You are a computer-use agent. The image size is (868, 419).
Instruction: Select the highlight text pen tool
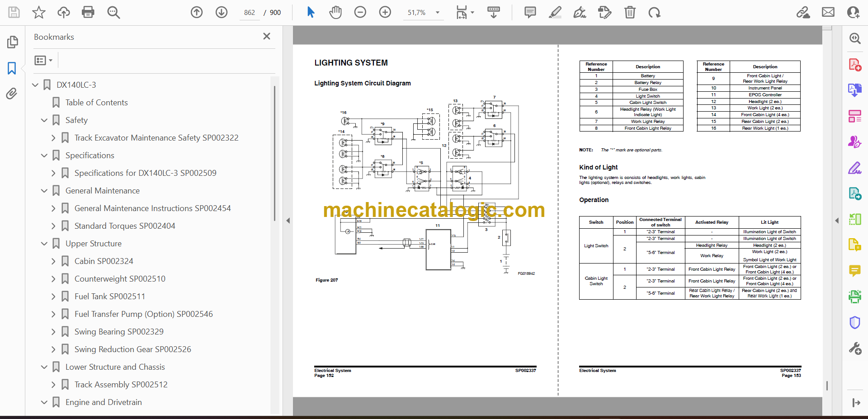[555, 12]
